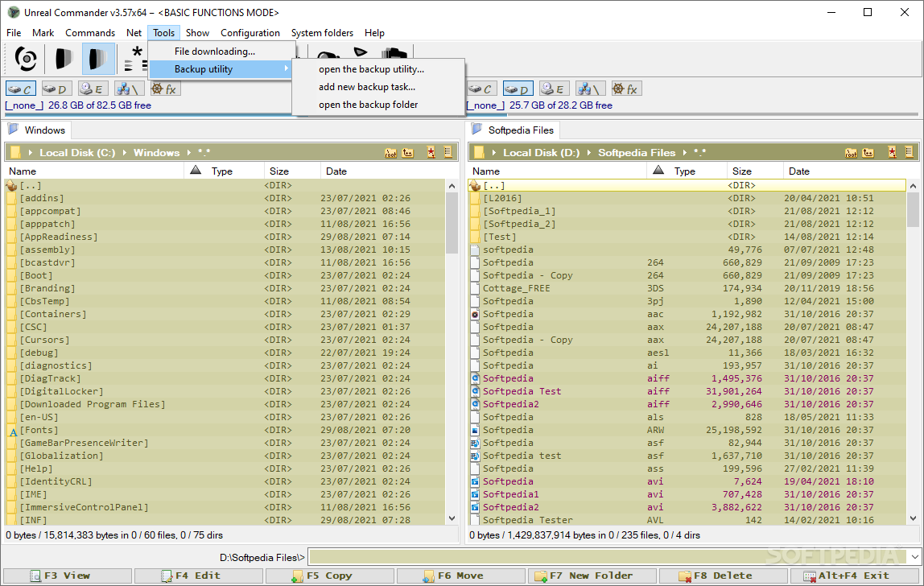The height and width of the screenshot is (586, 924).
Task: Click the left half-shaded panel toolbar icon
Action: (x=64, y=59)
